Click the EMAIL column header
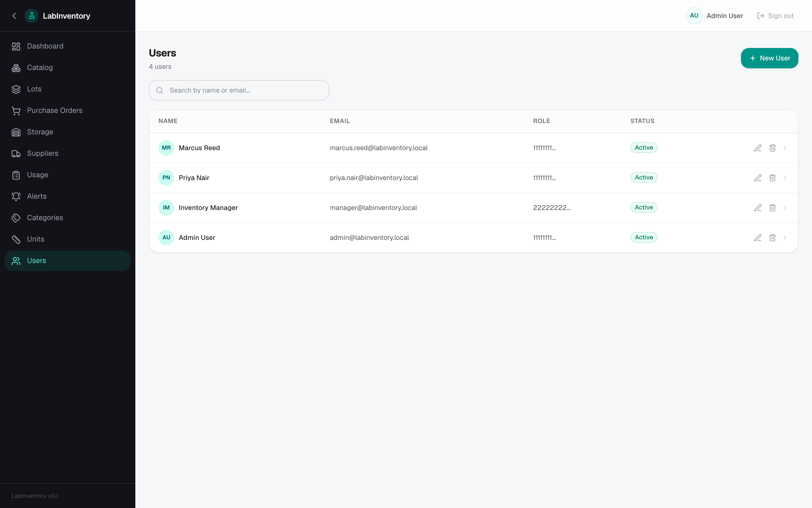Image resolution: width=812 pixels, height=508 pixels. click(x=339, y=121)
